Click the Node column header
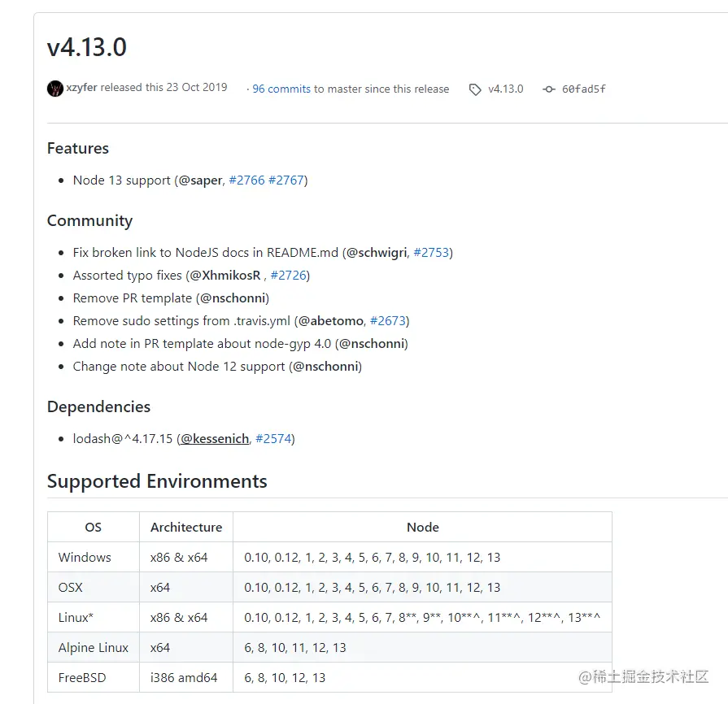The image size is (728, 704). pyautogui.click(x=422, y=528)
